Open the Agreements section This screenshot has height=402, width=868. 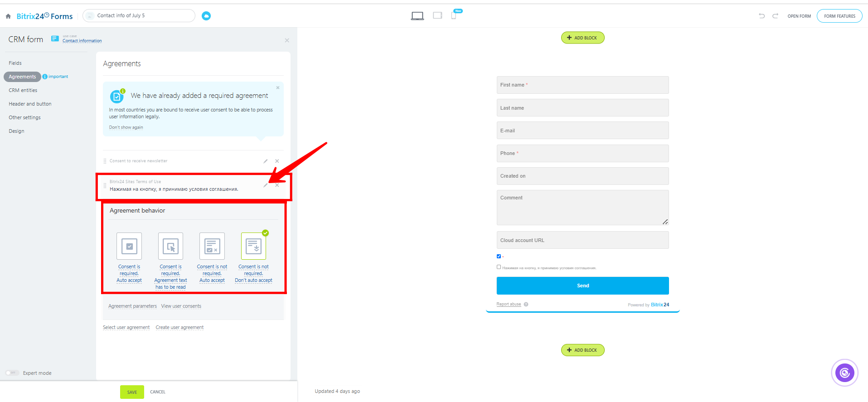point(22,77)
